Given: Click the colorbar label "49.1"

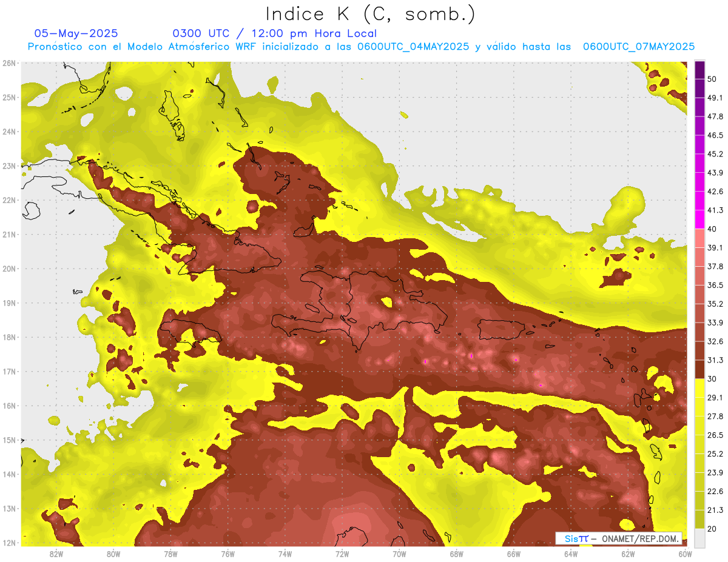Looking at the screenshot, I should tap(713, 98).
